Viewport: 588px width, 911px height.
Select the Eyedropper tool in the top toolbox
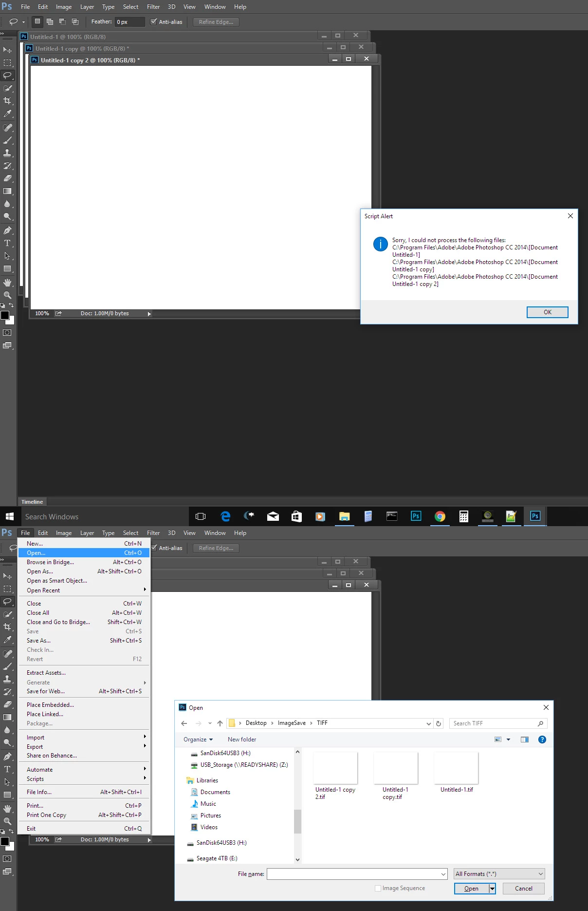point(7,114)
